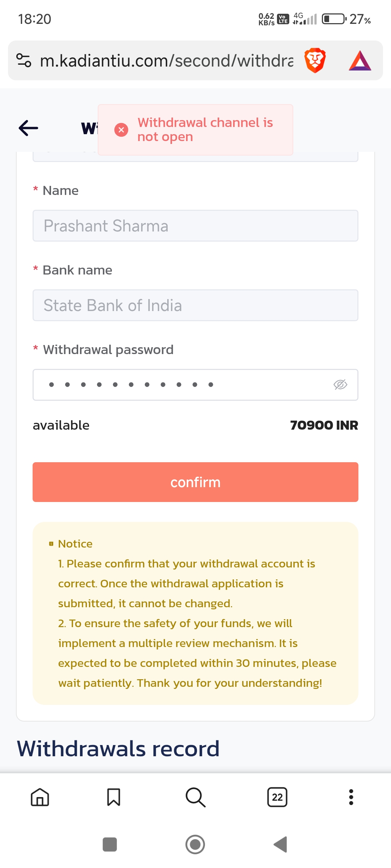Open site settings icon in address bar
The width and height of the screenshot is (391, 868).
(24, 60)
